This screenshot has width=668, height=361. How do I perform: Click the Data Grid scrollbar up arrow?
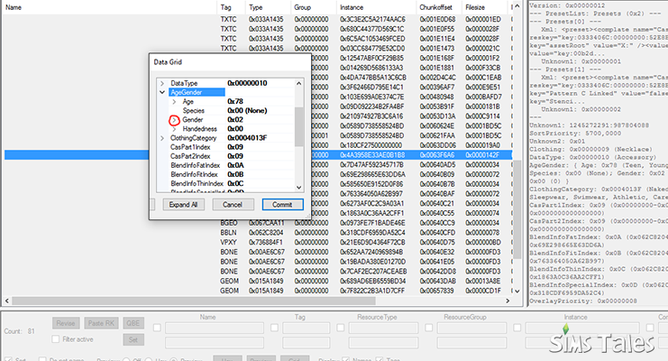[299, 83]
